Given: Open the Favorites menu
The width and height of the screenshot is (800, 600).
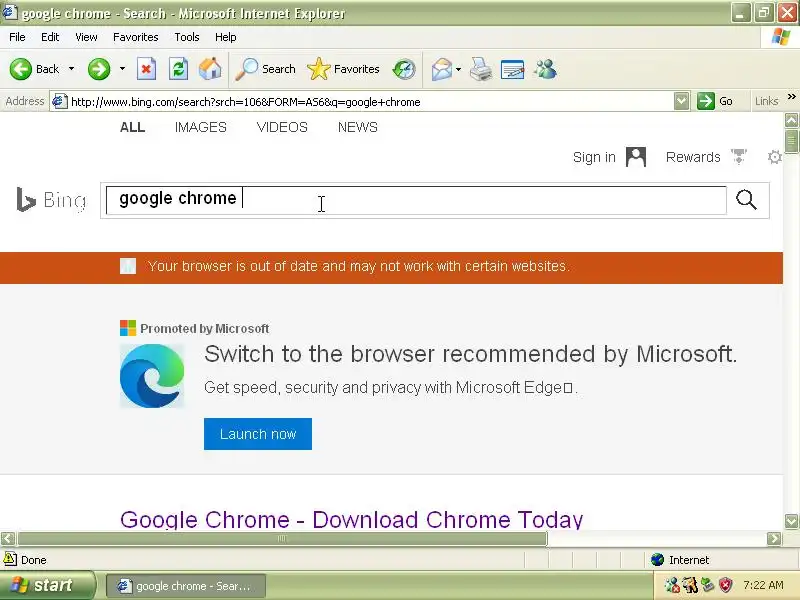Looking at the screenshot, I should (x=136, y=37).
